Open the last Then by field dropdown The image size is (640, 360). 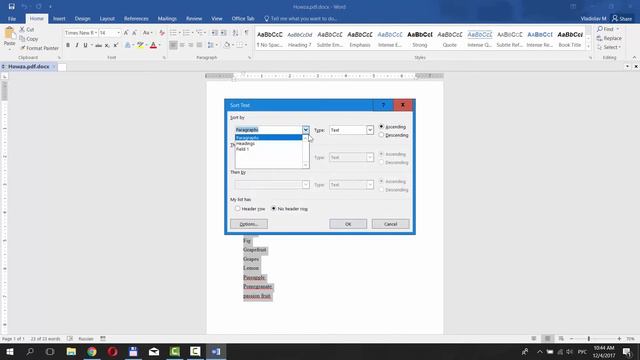(306, 184)
